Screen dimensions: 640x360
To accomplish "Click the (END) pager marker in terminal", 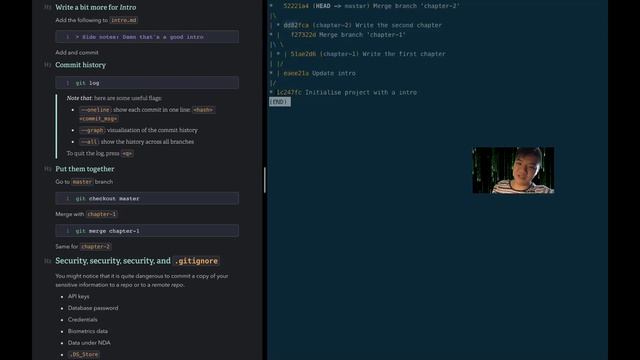I will [280, 102].
